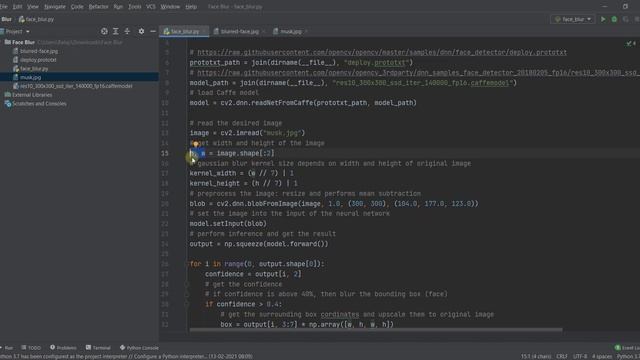
Task: Click the model.setInput(blob) line
Action: [228, 224]
